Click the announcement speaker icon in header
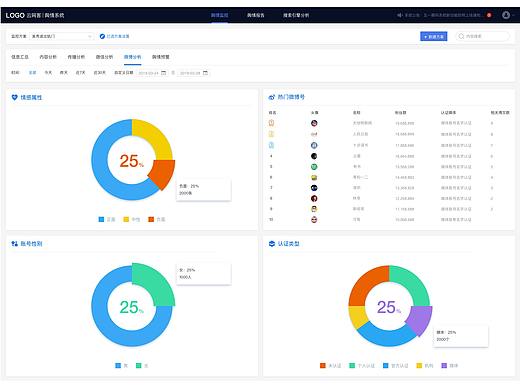Image resolution: width=520 pixels, height=390 pixels. (399, 15)
